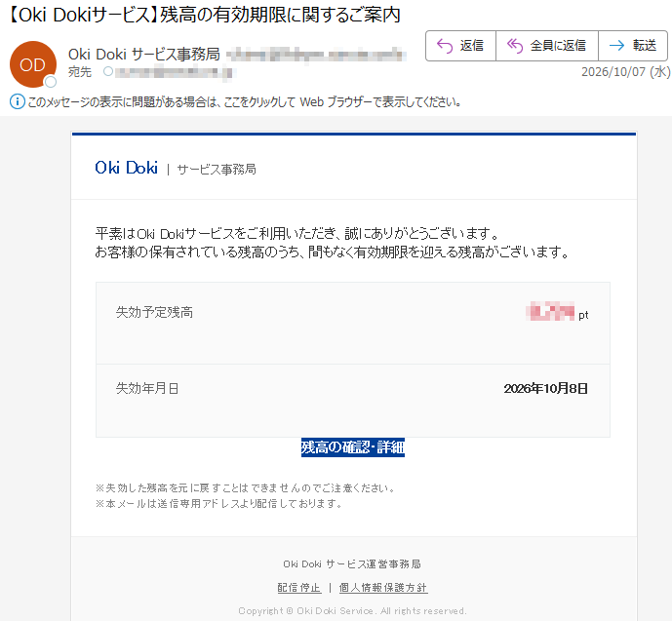Click the 配信停止 unsubscribe link

[298, 588]
